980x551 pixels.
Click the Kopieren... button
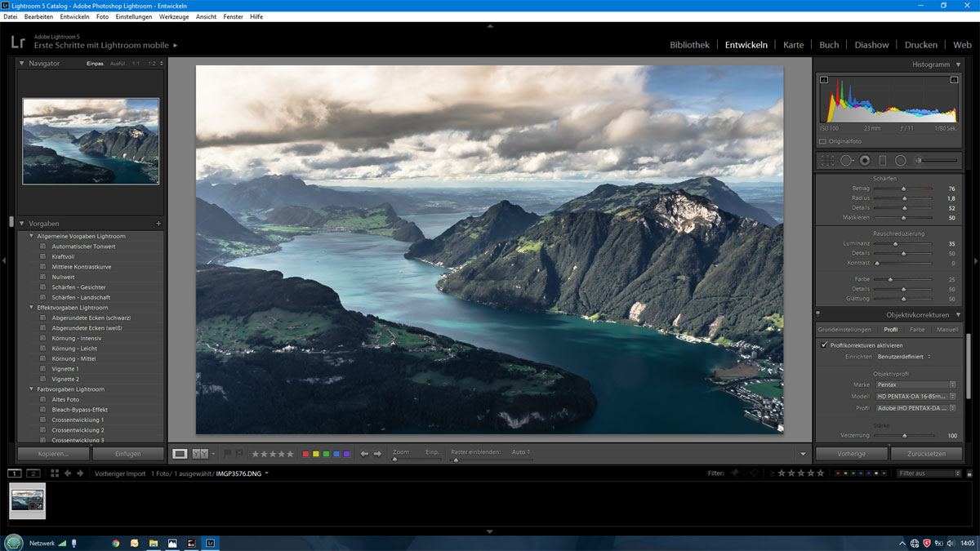tap(53, 454)
